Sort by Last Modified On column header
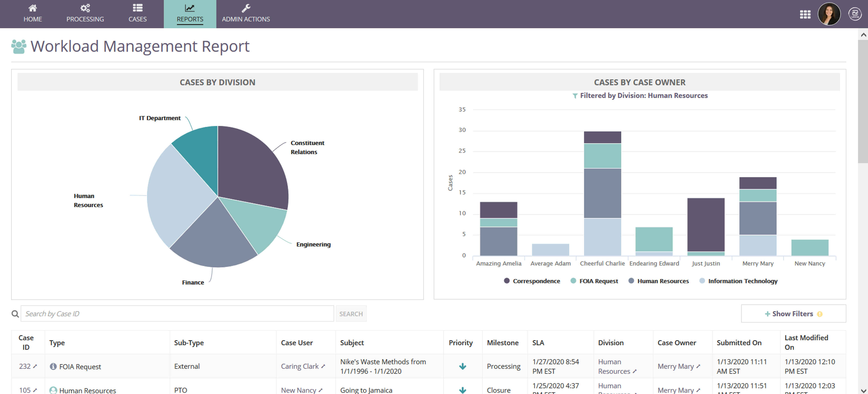The width and height of the screenshot is (868, 394). click(x=806, y=342)
